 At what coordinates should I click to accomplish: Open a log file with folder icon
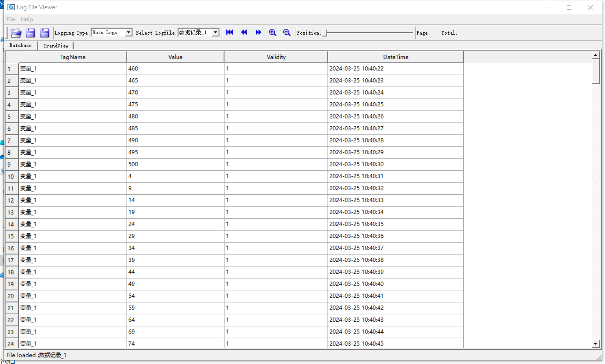tap(16, 33)
